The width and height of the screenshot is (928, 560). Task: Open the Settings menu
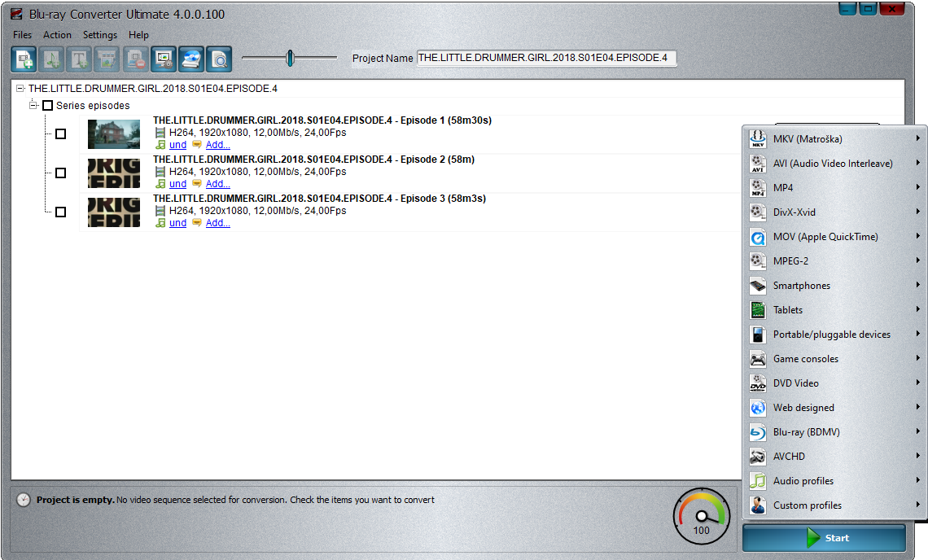pyautogui.click(x=100, y=35)
